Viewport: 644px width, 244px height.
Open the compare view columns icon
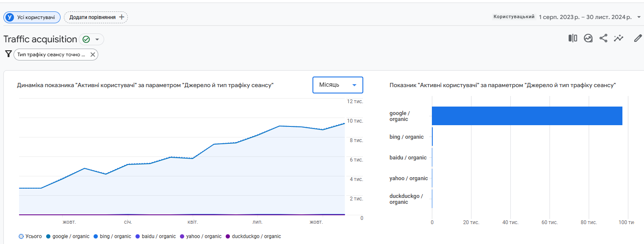573,38
